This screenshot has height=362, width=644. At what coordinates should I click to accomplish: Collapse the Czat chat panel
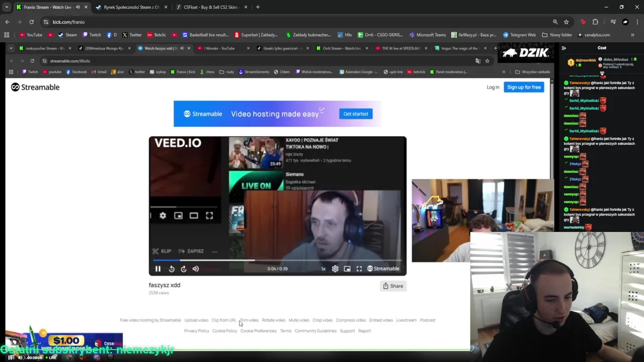(563, 48)
